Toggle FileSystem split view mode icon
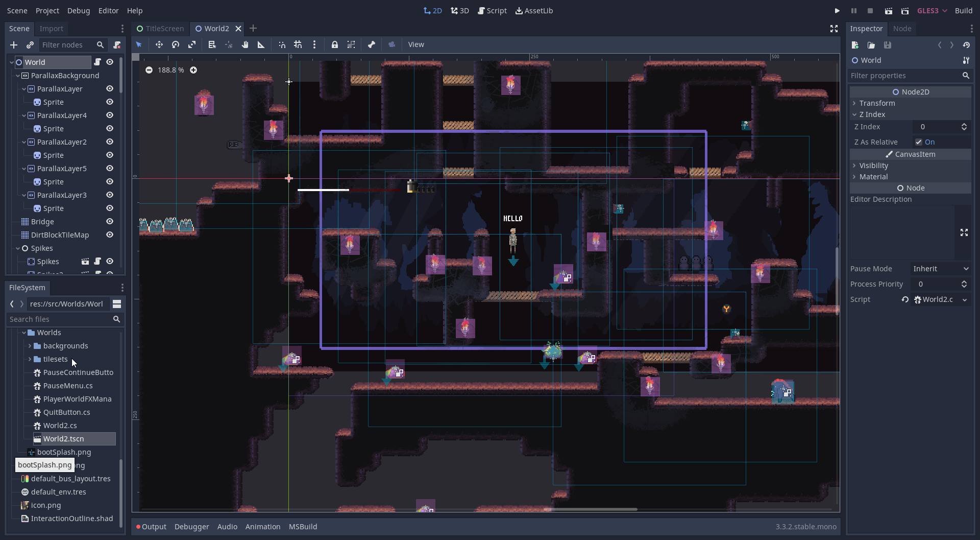980x540 pixels. pyautogui.click(x=117, y=304)
